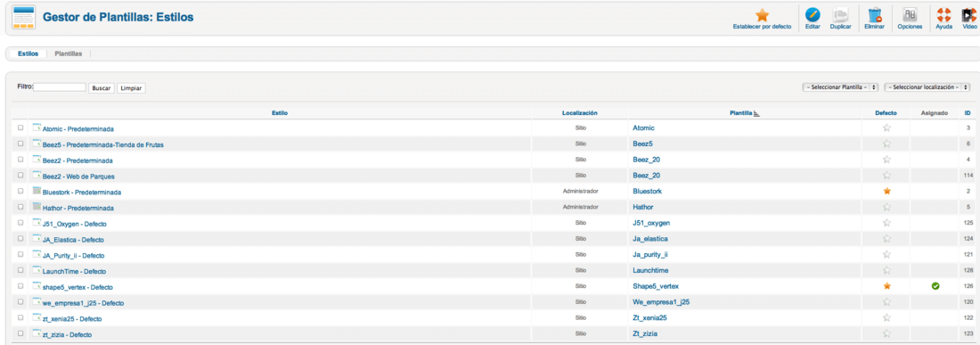Click the Filtro search input field

tap(60, 87)
